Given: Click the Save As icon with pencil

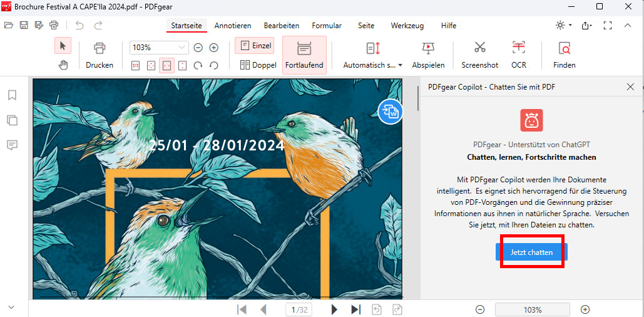Looking at the screenshot, I should click(x=39, y=26).
